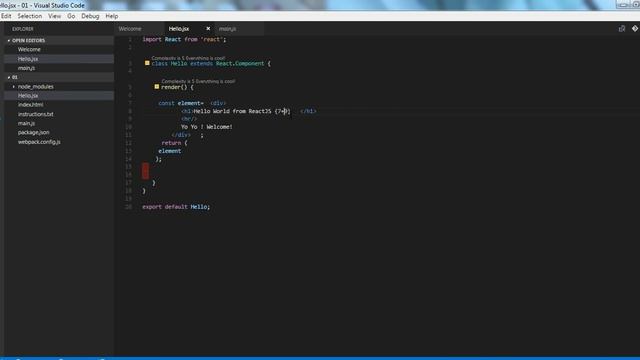Click the 'const element' declaration
This screenshot has width=640, height=360.
click(180, 103)
